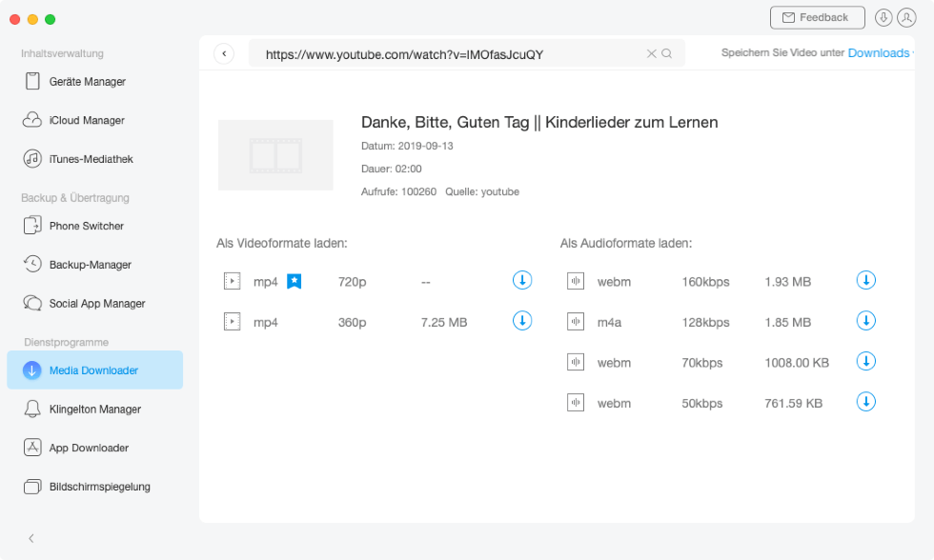Download the 720p mp4 video
Screen dimensions: 934x560
click(522, 280)
